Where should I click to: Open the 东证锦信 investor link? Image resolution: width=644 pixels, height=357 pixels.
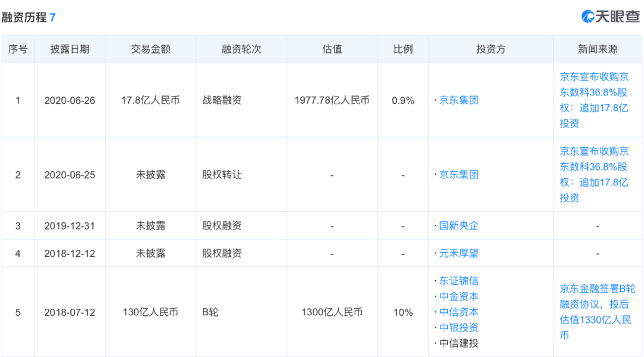[x=459, y=281]
